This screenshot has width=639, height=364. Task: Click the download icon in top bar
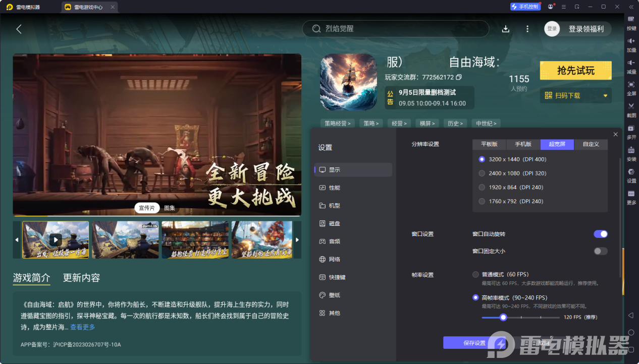tap(506, 29)
